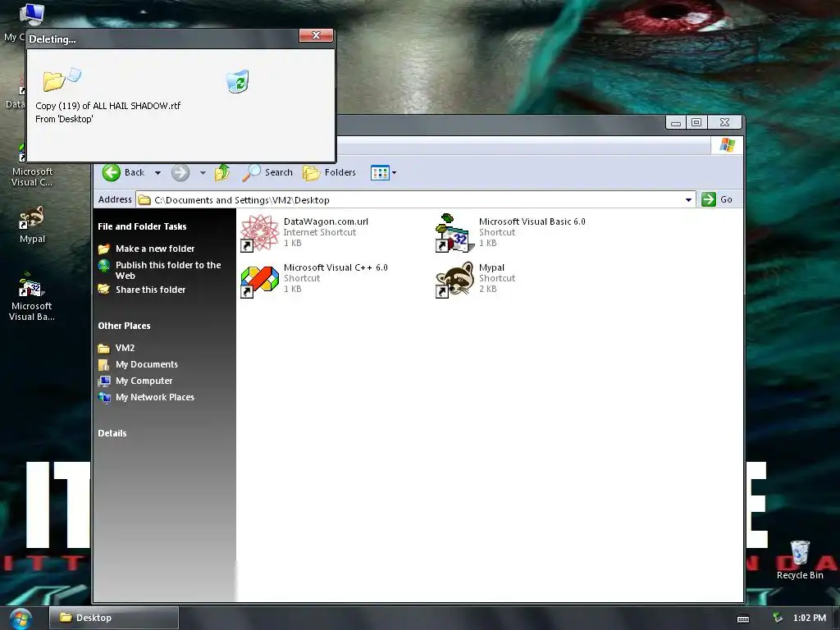
Task: Select the Recycle Bin desktop icon
Action: pos(800,560)
